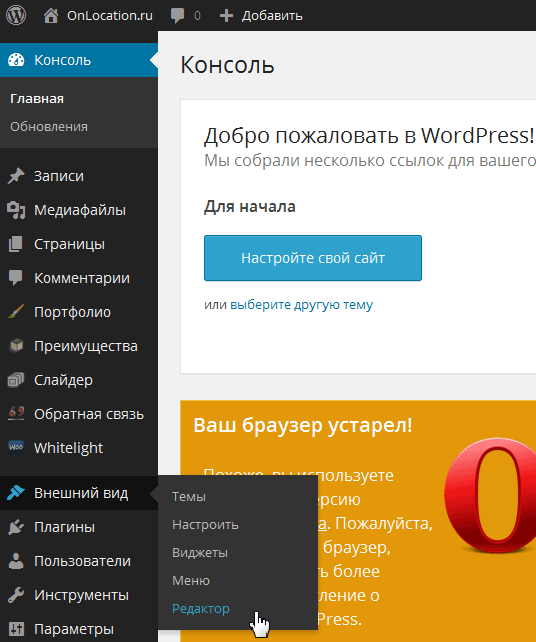Click the Страницы pages icon
Viewport: 536px width, 642px height.
click(16, 244)
